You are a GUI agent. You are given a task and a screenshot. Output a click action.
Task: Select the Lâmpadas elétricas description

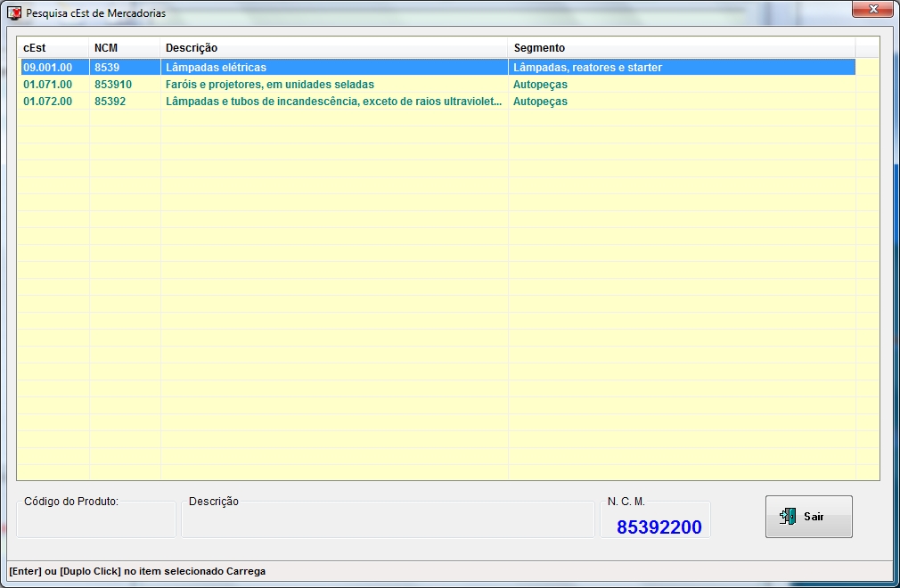217,68
